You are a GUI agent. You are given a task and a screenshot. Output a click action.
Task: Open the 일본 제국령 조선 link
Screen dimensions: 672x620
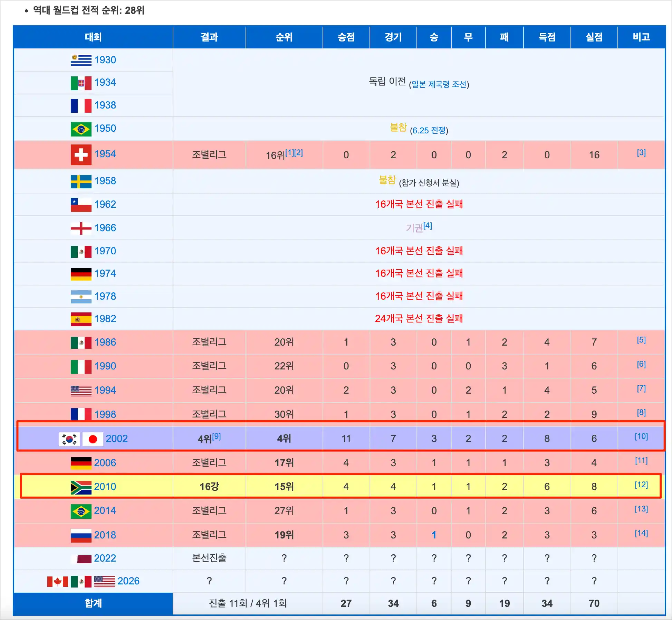pos(439,84)
